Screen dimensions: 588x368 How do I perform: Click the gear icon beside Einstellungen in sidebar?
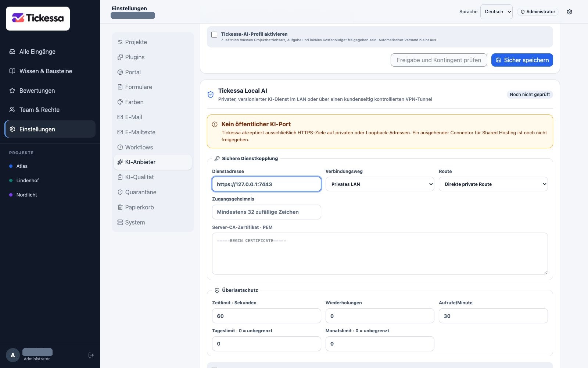(12, 129)
